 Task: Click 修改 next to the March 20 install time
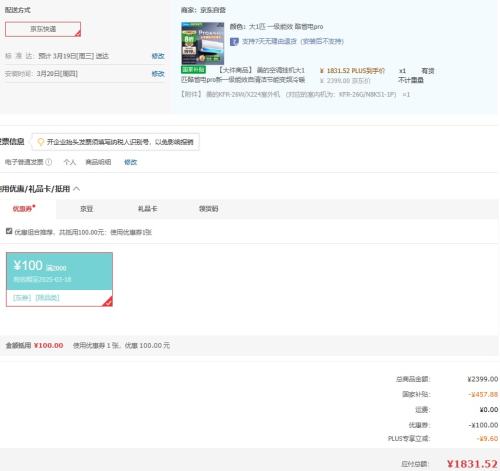tap(158, 74)
